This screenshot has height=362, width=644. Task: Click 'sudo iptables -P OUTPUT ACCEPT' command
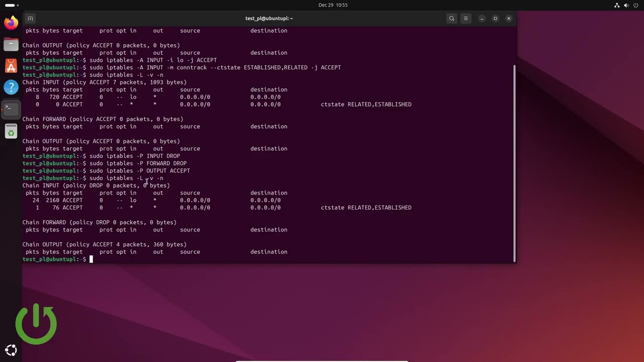(x=139, y=170)
